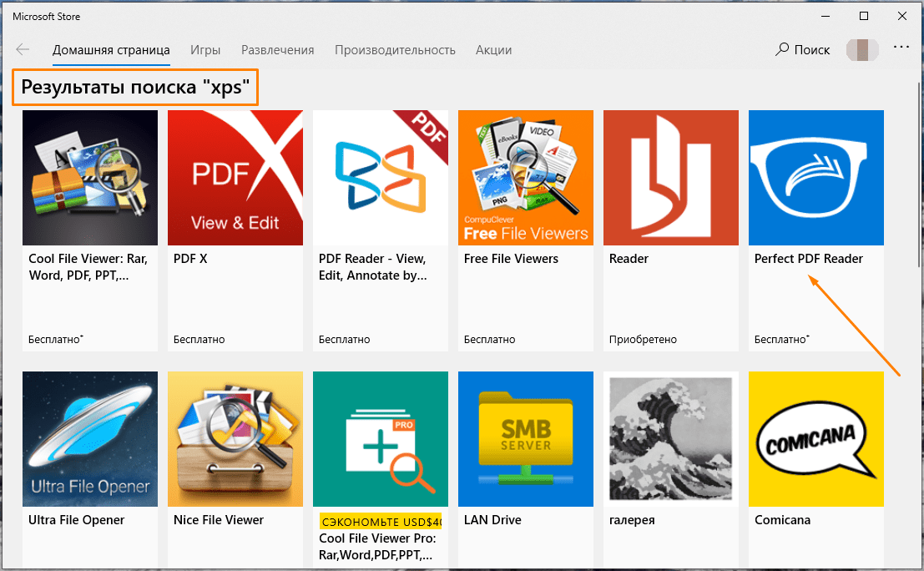Close the Microsoft Store window
The image size is (924, 571).
point(902,17)
